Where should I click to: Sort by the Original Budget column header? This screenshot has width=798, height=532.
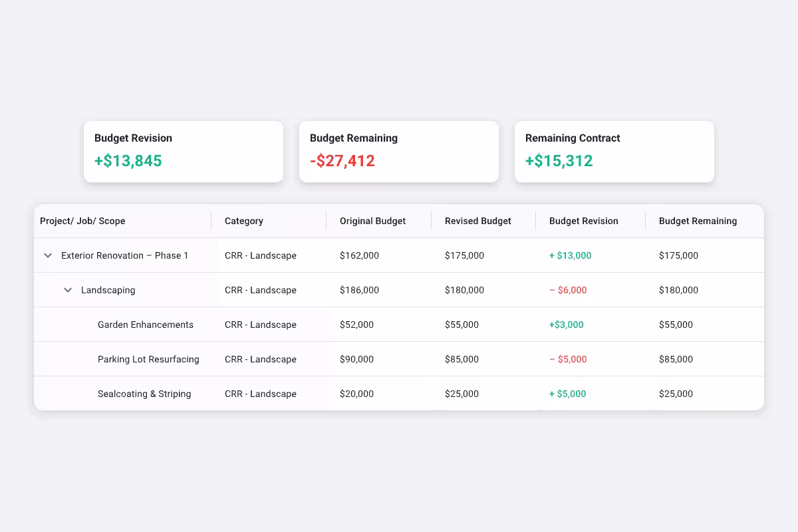[x=371, y=221]
